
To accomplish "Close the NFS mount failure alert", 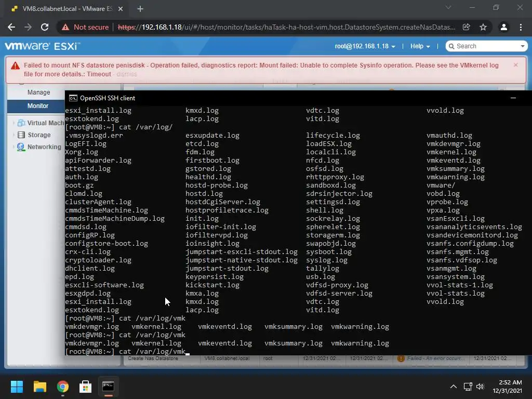I will pyautogui.click(x=516, y=65).
